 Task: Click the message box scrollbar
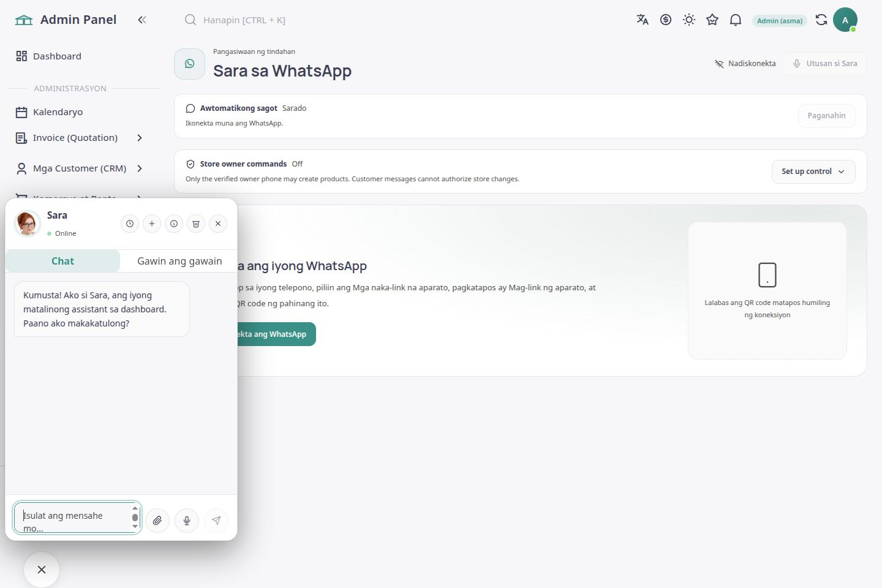(135, 518)
